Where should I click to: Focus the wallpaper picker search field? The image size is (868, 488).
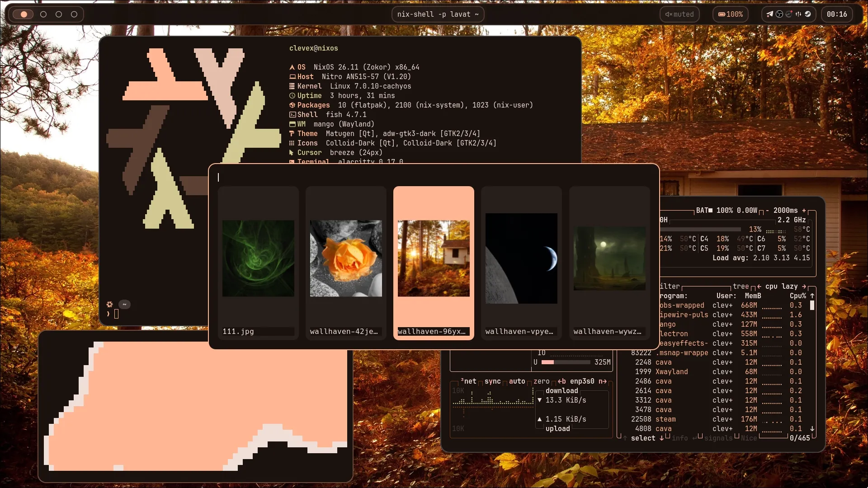(x=434, y=177)
